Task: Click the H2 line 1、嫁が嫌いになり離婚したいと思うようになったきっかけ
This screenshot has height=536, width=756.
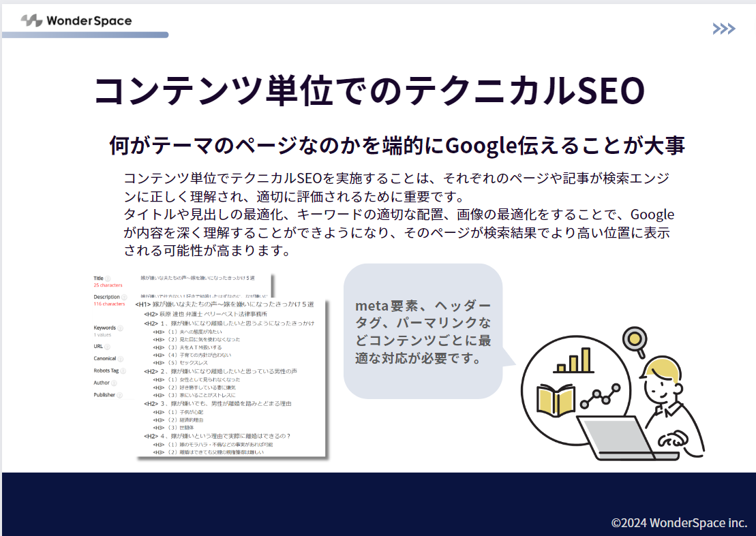Action: pos(229,323)
